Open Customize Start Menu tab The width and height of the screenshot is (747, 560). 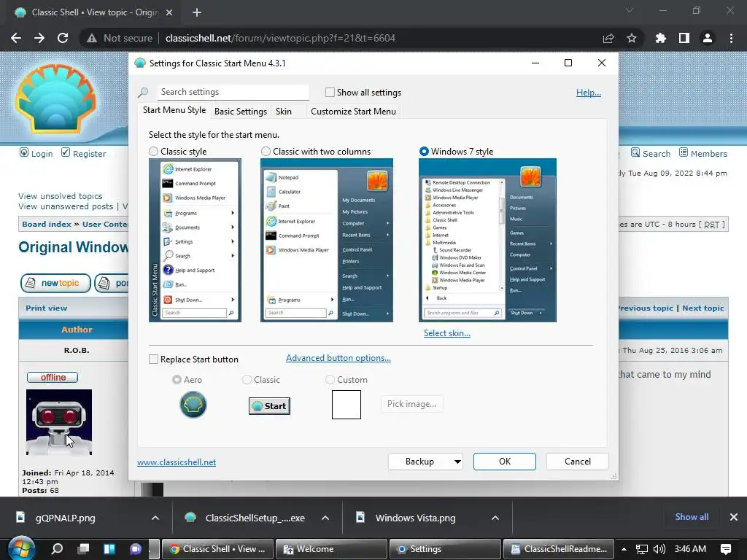[x=354, y=112]
